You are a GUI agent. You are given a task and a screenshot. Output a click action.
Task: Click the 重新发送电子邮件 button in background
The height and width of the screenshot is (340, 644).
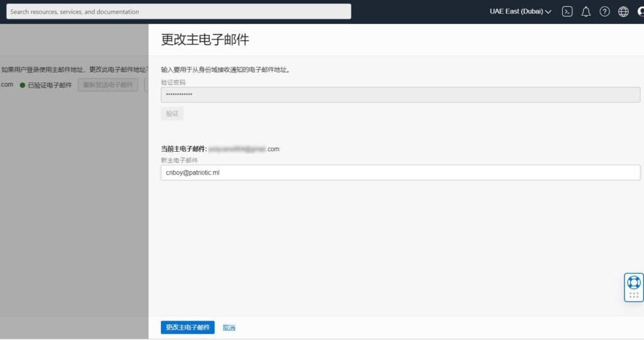108,85
